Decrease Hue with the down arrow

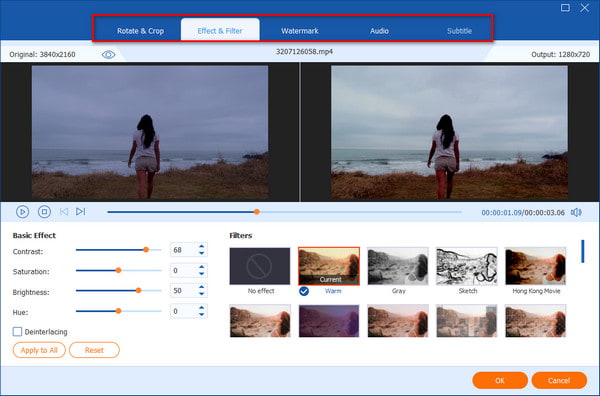tap(201, 315)
